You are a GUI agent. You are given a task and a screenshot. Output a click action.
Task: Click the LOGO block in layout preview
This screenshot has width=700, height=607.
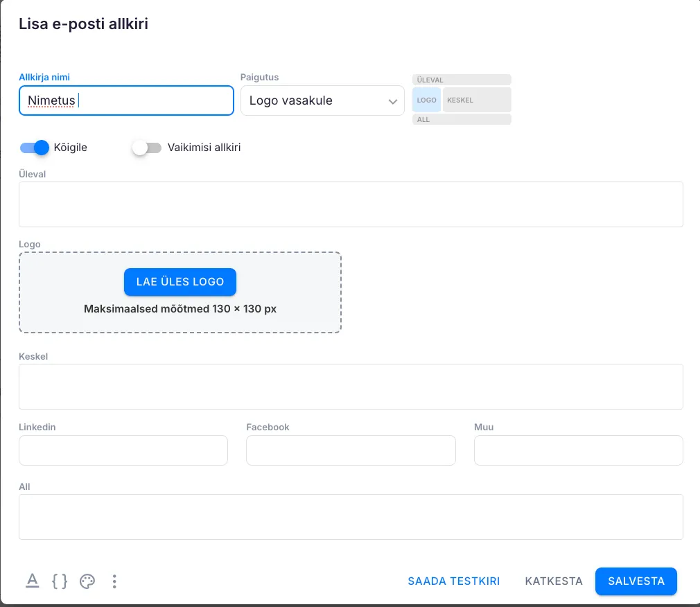click(x=427, y=100)
